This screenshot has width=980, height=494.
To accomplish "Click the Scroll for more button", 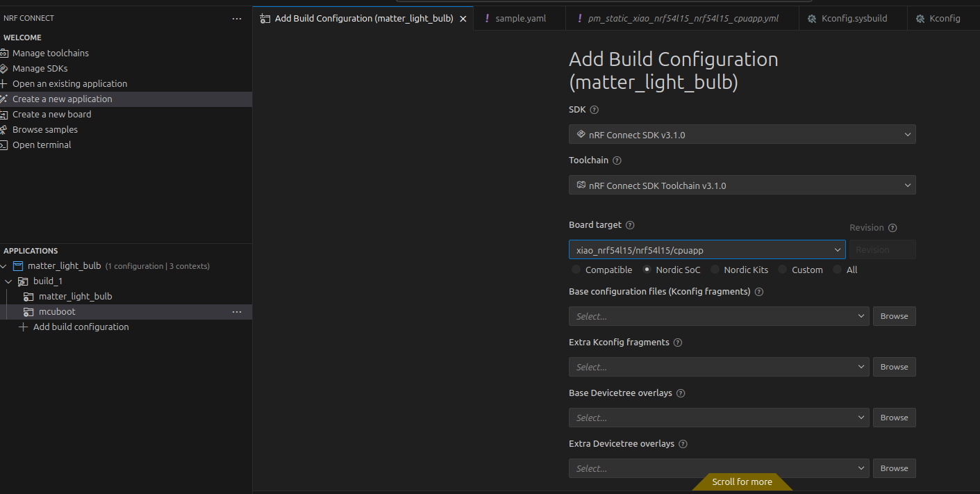I will pos(742,481).
